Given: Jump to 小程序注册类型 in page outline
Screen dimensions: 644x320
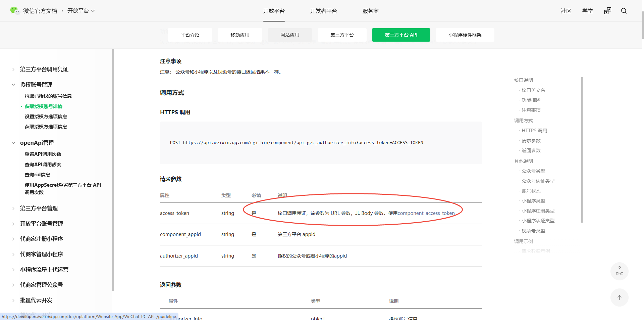Looking at the screenshot, I should pos(538,211).
